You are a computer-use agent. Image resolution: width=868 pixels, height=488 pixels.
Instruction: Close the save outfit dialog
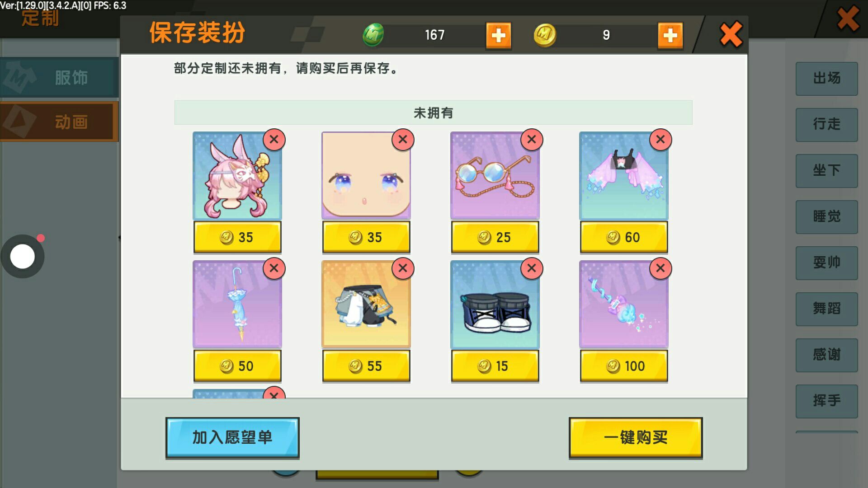(731, 34)
